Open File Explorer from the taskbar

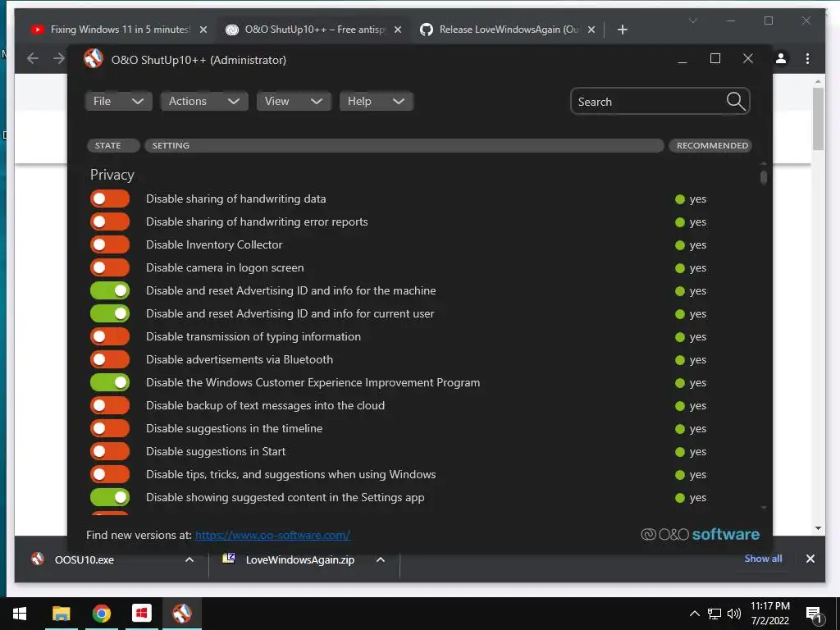61,614
